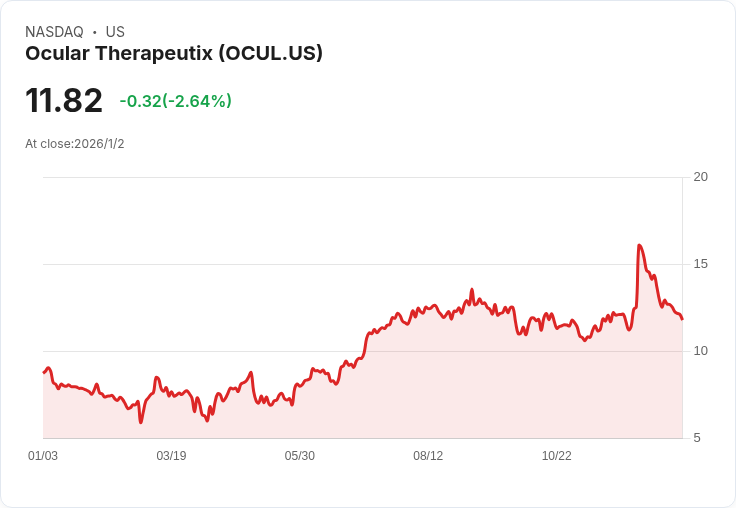736x508 pixels.
Task: Click the NASDAQ exchange label
Action: coord(54,32)
